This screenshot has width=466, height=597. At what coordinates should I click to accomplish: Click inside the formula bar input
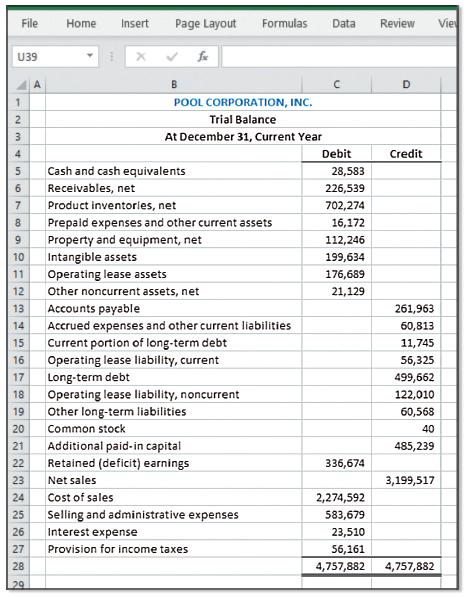(x=339, y=56)
